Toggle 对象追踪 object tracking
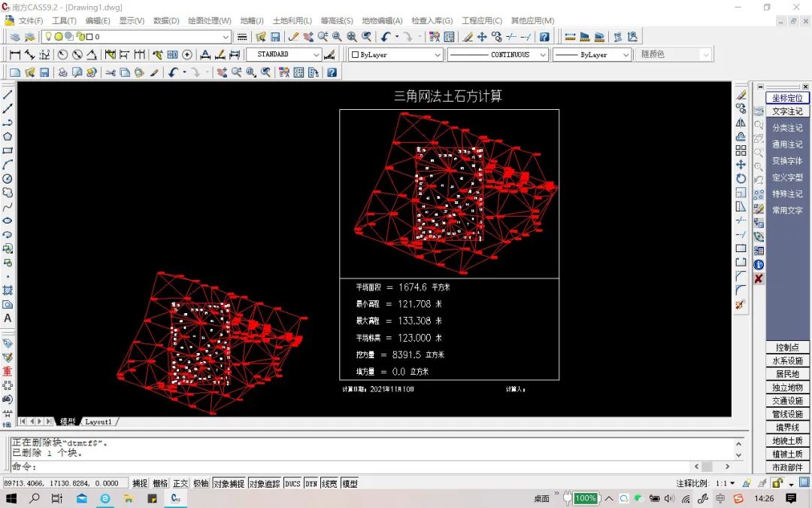812x508 pixels. (x=264, y=484)
